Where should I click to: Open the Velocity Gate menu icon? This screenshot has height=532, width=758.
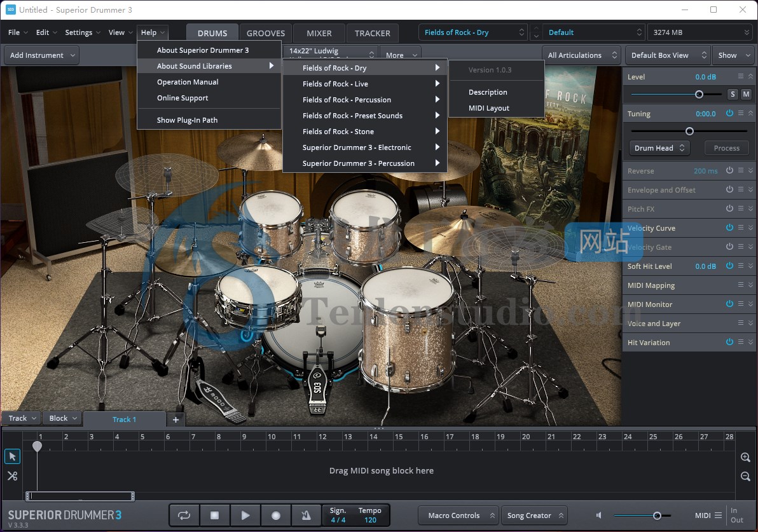[x=741, y=247]
